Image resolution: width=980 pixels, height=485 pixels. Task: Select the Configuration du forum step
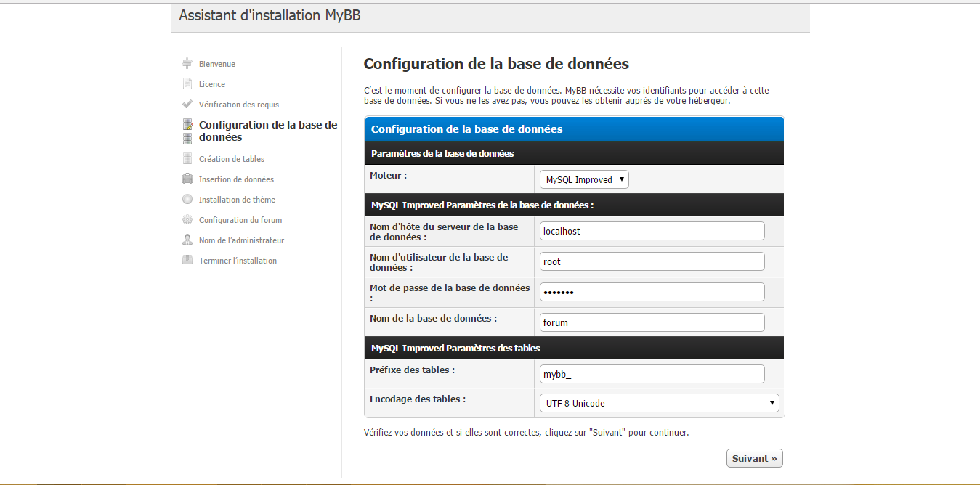(240, 220)
